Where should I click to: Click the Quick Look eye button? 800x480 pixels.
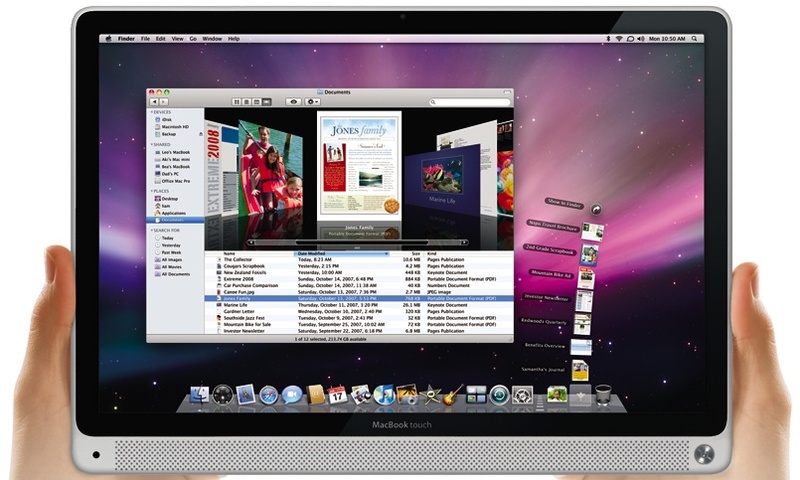click(293, 102)
